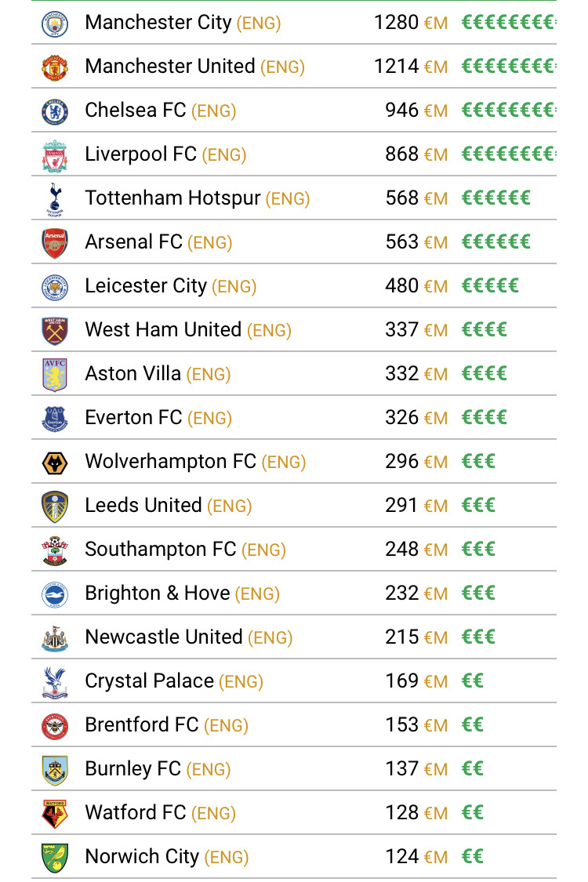Open the Leicester City team name

click(146, 285)
